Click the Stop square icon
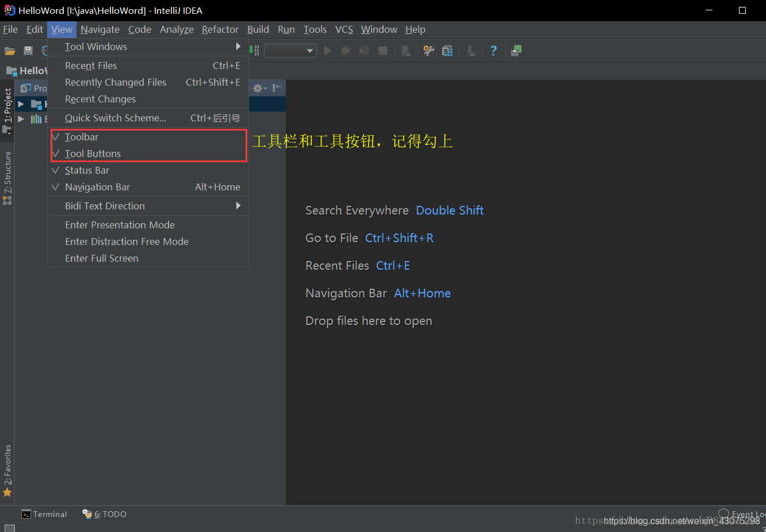 383,51
